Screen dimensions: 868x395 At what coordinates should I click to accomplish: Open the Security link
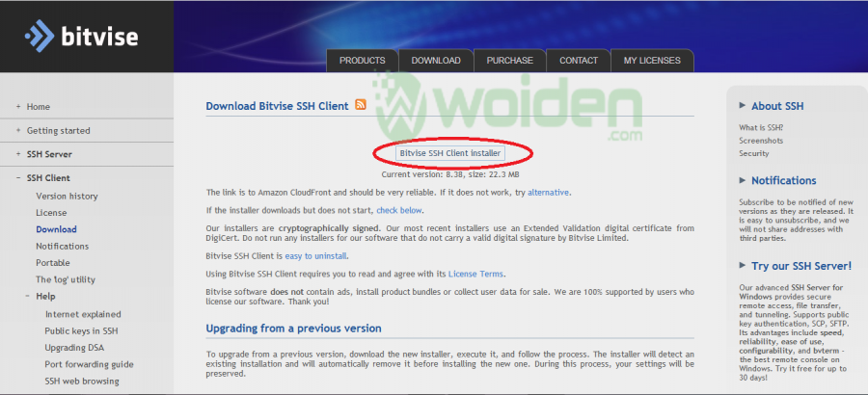754,153
